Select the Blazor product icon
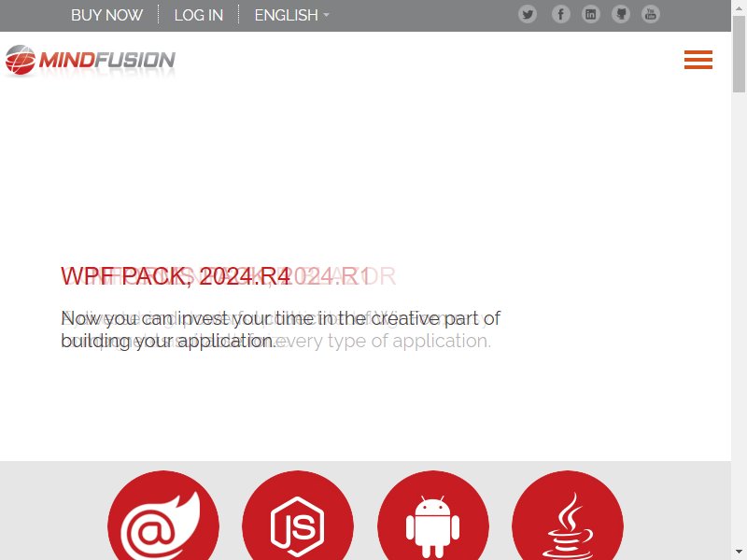 [163, 516]
